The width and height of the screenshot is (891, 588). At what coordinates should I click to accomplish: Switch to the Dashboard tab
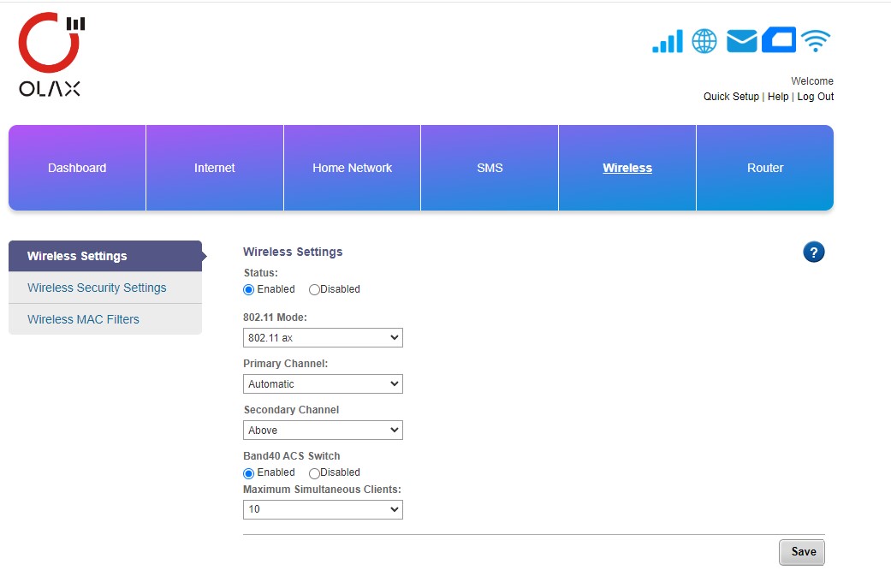tap(77, 168)
